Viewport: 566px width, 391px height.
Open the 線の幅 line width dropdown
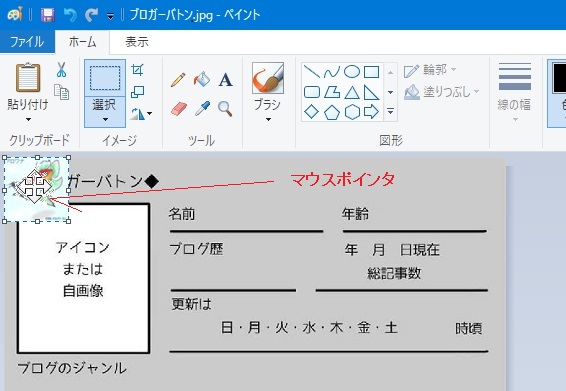[514, 92]
